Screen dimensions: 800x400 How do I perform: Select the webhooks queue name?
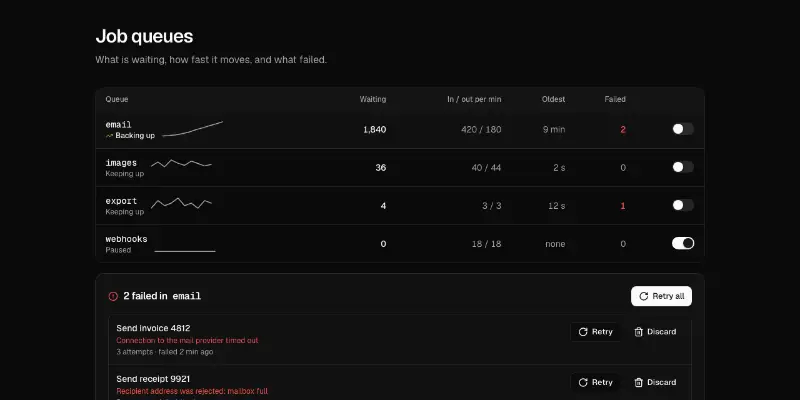pyautogui.click(x=126, y=239)
